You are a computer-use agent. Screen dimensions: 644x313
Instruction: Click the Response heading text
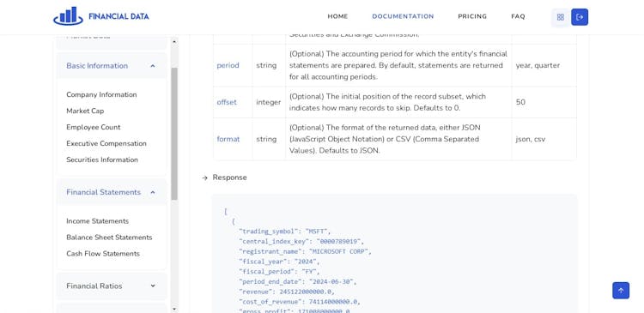tap(229, 178)
